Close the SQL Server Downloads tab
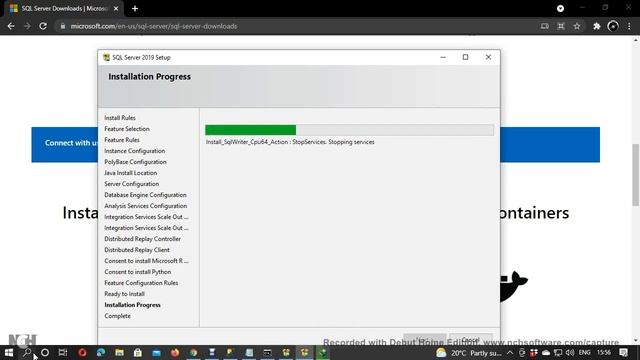Viewport: 640px width, 360px height. click(116, 9)
